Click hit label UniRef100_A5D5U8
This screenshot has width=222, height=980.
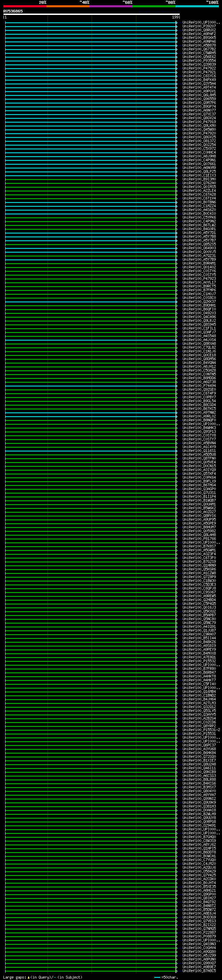(x=199, y=455)
